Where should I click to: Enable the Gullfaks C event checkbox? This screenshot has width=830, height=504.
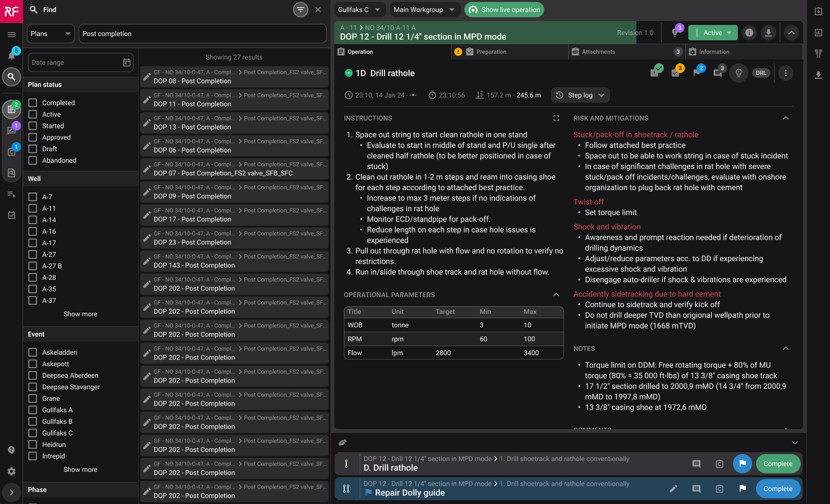click(x=33, y=433)
